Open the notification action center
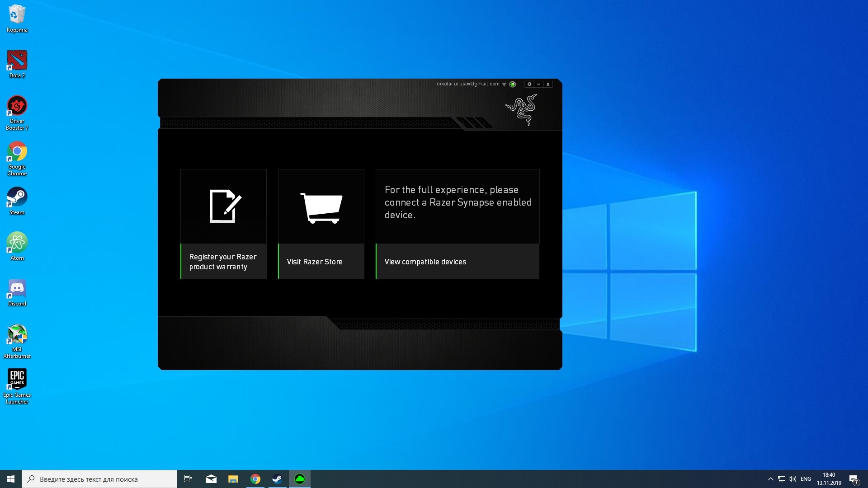The image size is (868, 488). click(854, 479)
